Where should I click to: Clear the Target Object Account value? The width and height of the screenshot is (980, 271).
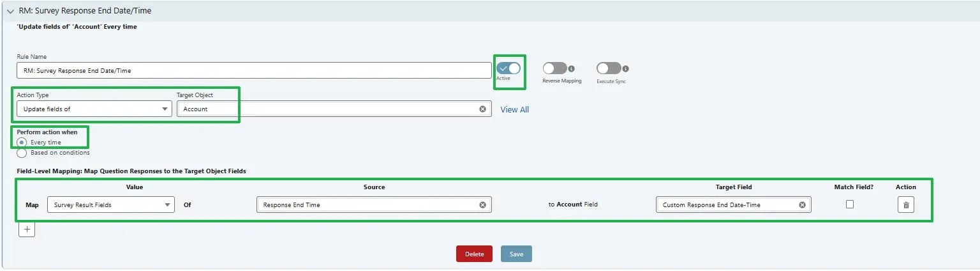tap(482, 109)
